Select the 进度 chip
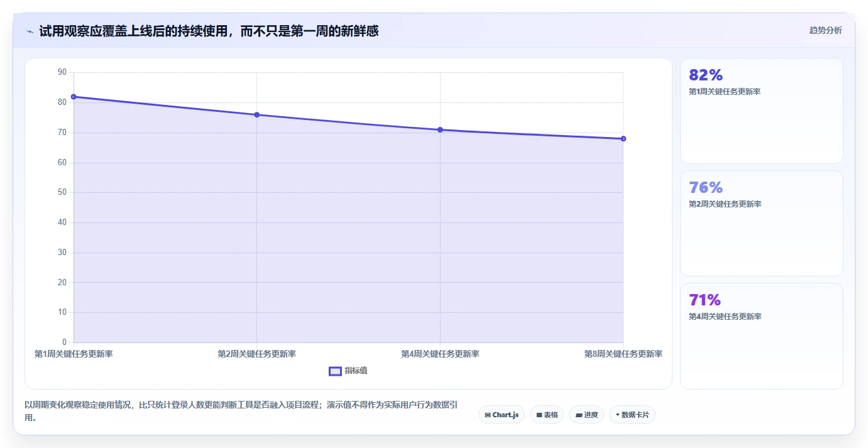Screen dimensions: 868x448 coord(586,415)
